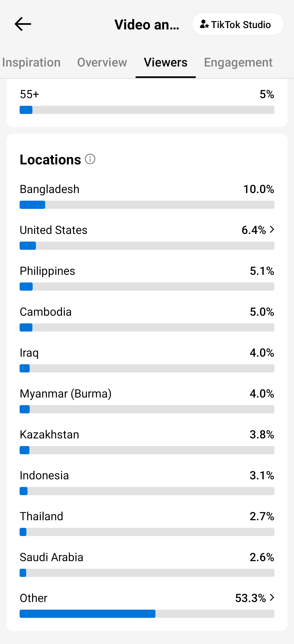Switch to the Inspiration tab
Image resolution: width=294 pixels, height=644 pixels.
pos(31,62)
